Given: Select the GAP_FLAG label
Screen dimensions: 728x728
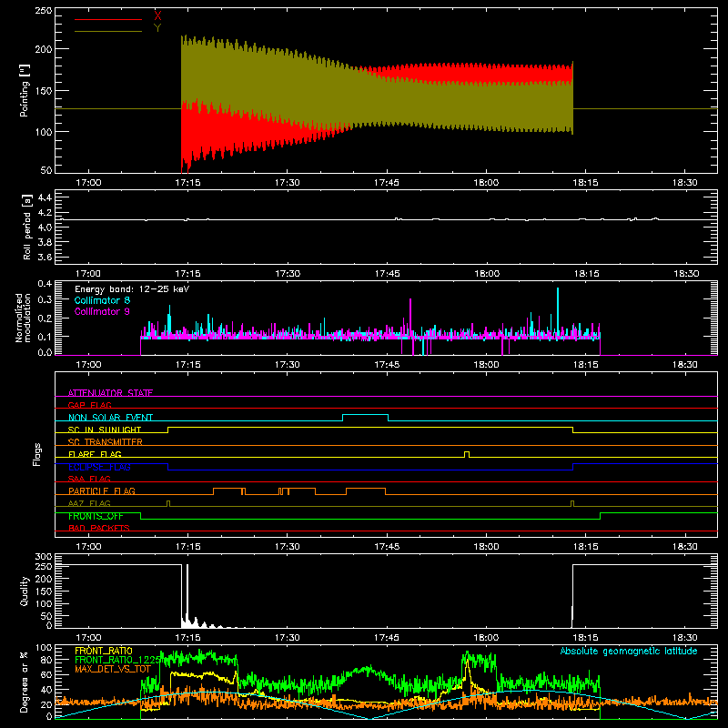Looking at the screenshot, I should tap(89, 405).
